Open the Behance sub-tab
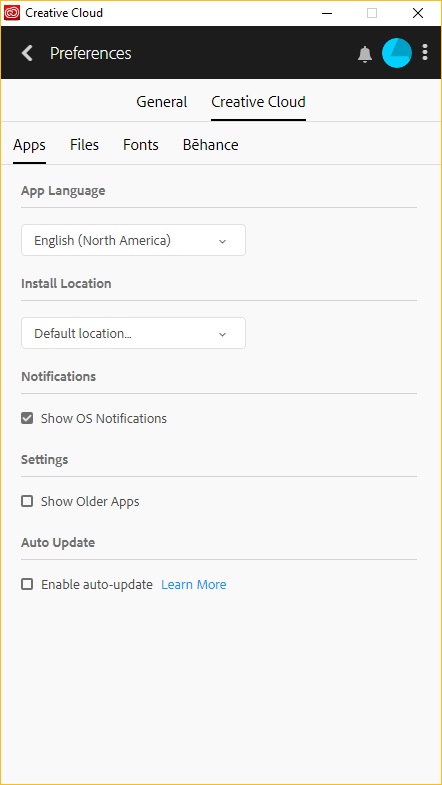 click(210, 145)
